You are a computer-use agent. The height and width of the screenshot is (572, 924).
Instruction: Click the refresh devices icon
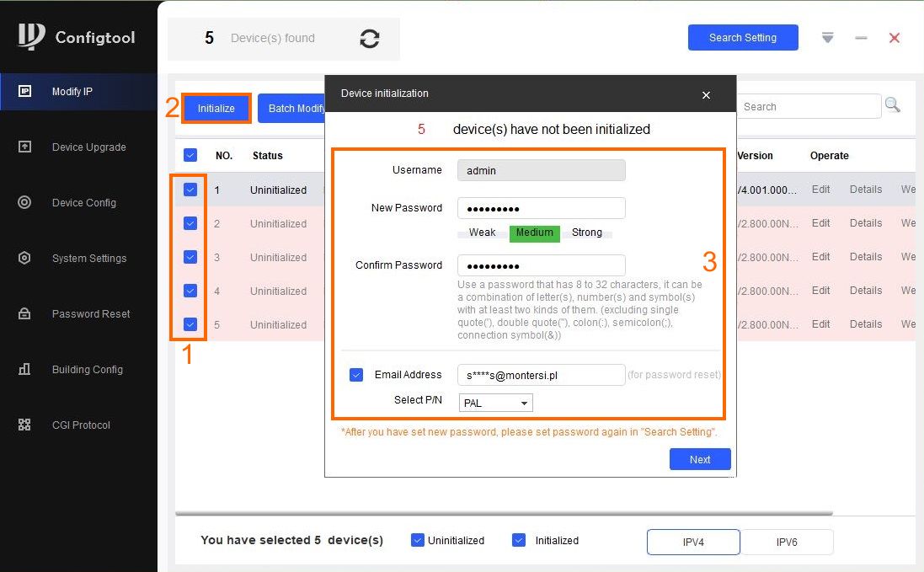(369, 39)
